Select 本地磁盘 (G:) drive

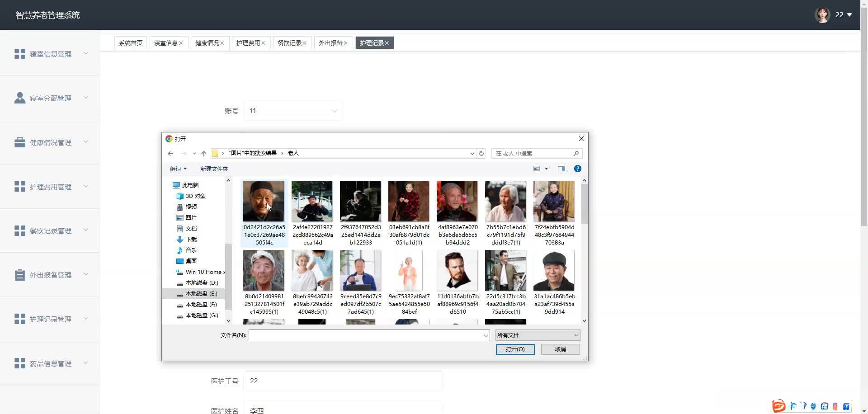(202, 315)
